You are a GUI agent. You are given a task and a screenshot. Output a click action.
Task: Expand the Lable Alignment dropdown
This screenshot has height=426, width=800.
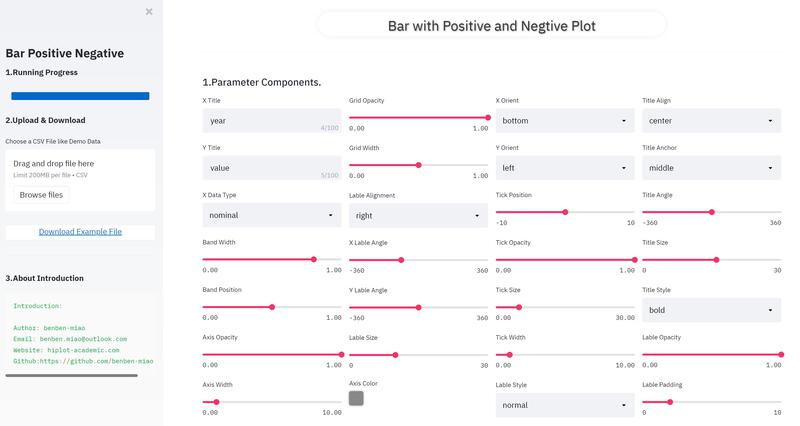click(418, 215)
